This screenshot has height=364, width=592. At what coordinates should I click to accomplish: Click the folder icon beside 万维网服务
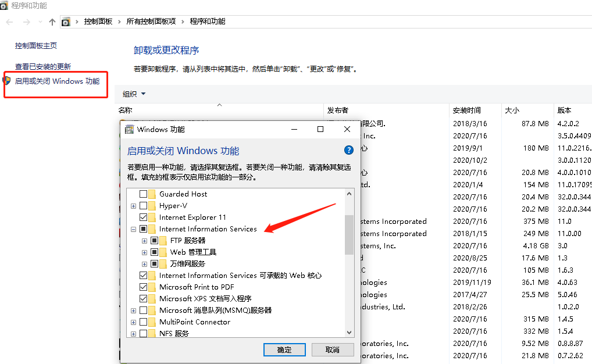point(163,263)
